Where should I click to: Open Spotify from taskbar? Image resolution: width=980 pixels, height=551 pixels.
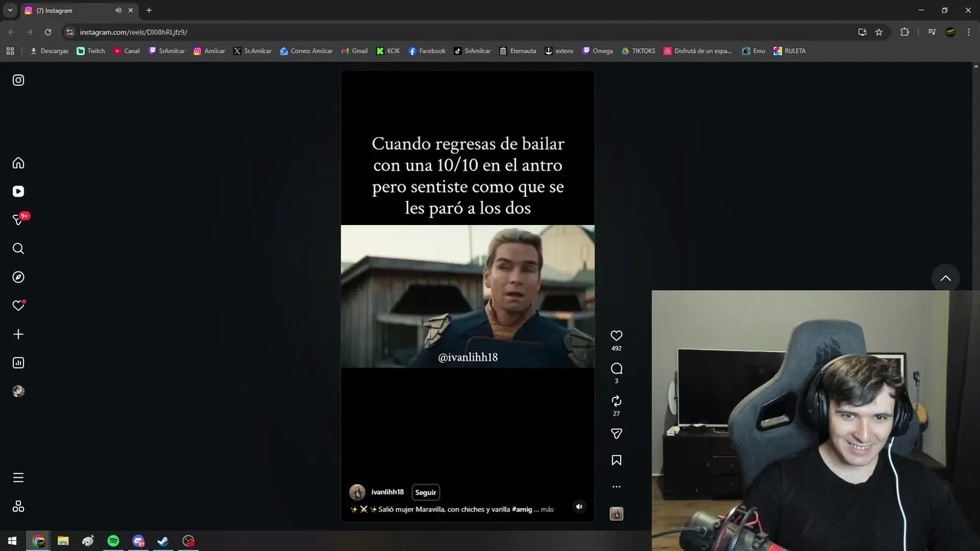(113, 541)
